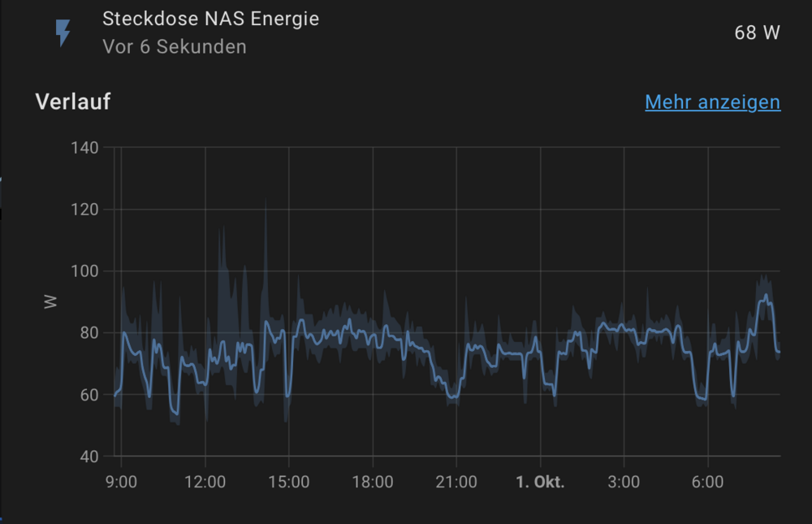This screenshot has height=524, width=812.
Task: Click the 'Verlauf' heading
Action: point(73,102)
